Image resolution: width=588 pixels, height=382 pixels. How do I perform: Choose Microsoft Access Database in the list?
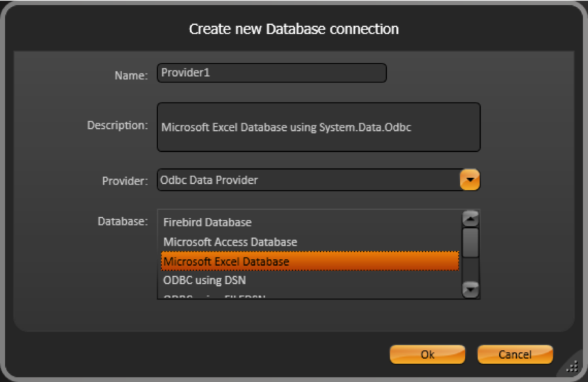(230, 242)
